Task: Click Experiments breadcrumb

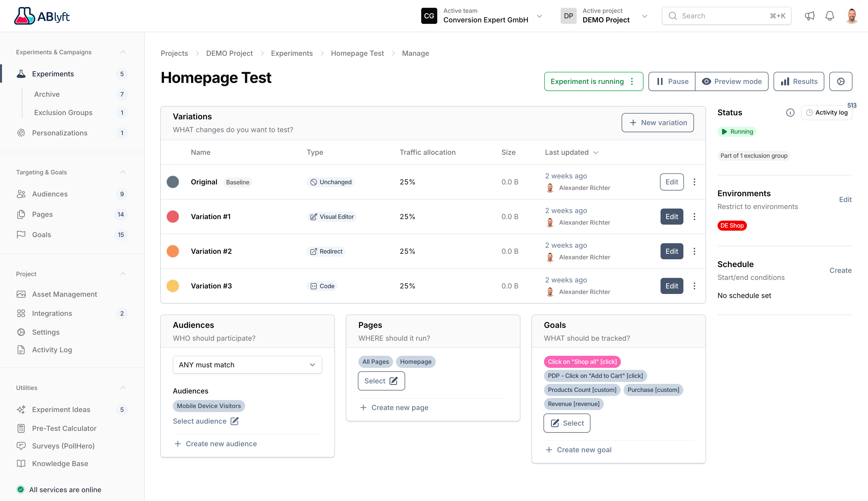Action: [x=292, y=53]
